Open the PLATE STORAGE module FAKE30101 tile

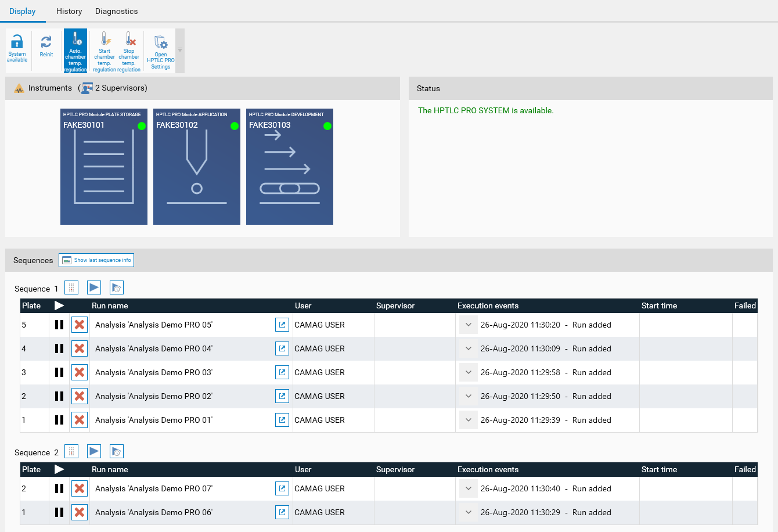104,167
